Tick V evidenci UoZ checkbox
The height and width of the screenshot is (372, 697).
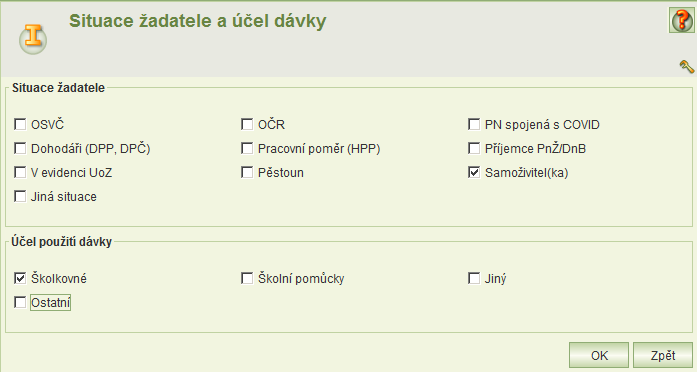coord(20,172)
